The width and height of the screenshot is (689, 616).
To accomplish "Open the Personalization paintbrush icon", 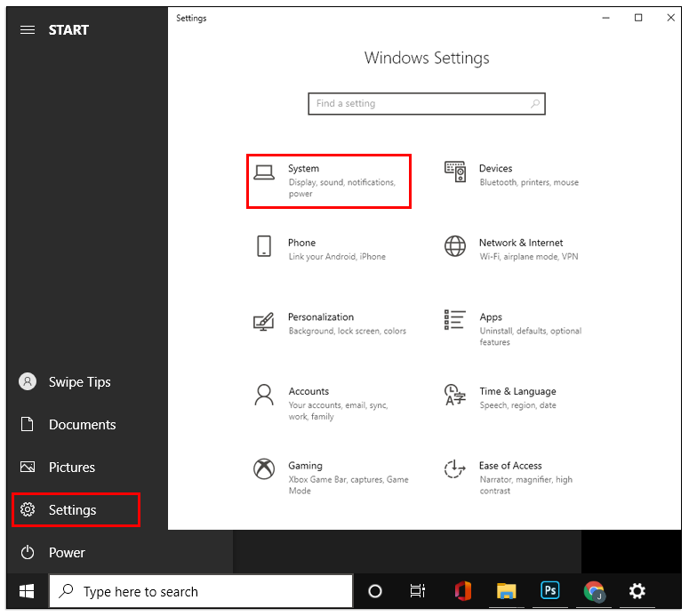I will pos(264,321).
